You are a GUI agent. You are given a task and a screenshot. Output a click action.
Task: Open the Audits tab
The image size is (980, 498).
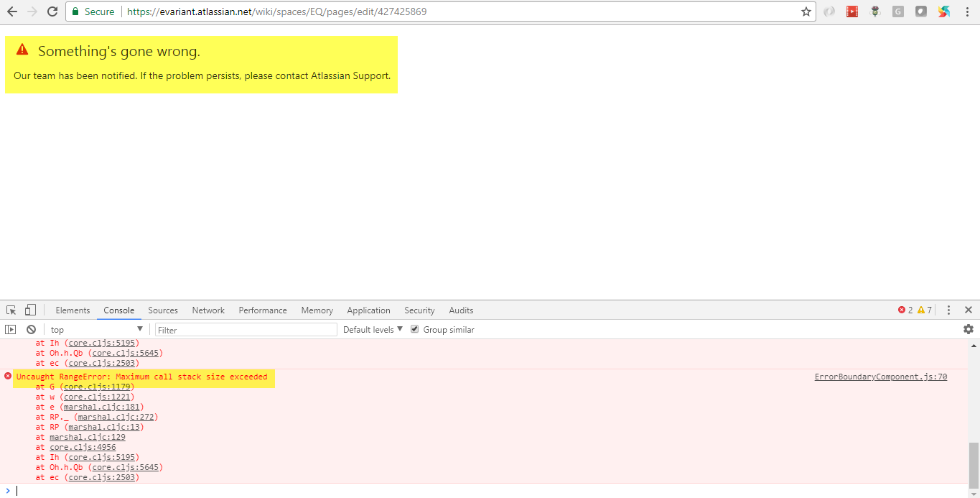(x=461, y=310)
